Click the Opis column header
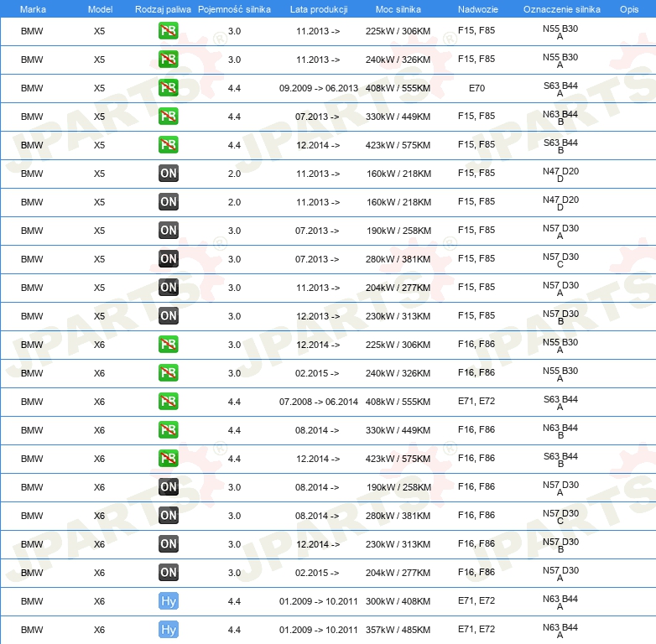This screenshot has width=656, height=644. (x=628, y=9)
